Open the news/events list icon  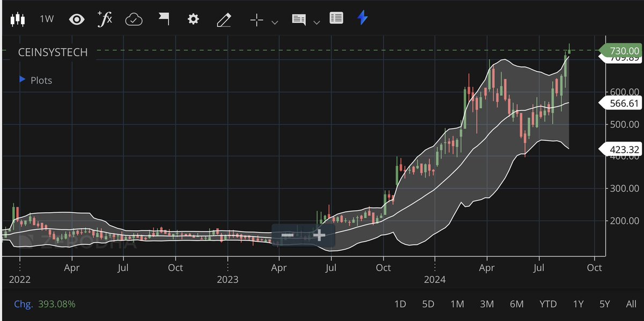(x=336, y=19)
